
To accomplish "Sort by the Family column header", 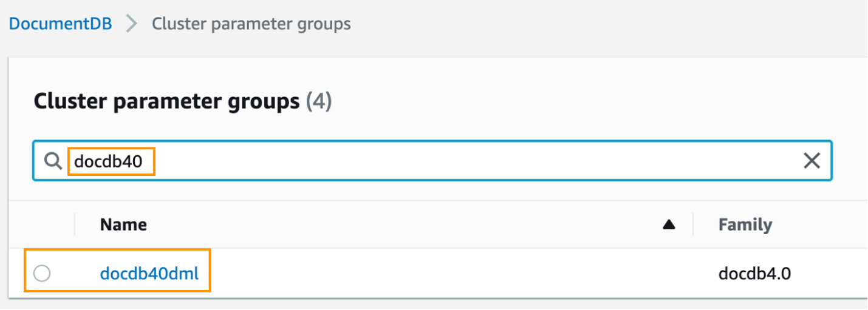I will coord(745,225).
